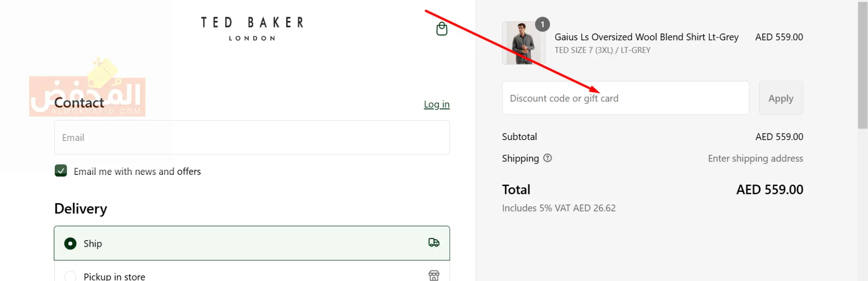The image size is (868, 281).
Task: Click the Discount code or gift card field
Action: pyautogui.click(x=625, y=98)
